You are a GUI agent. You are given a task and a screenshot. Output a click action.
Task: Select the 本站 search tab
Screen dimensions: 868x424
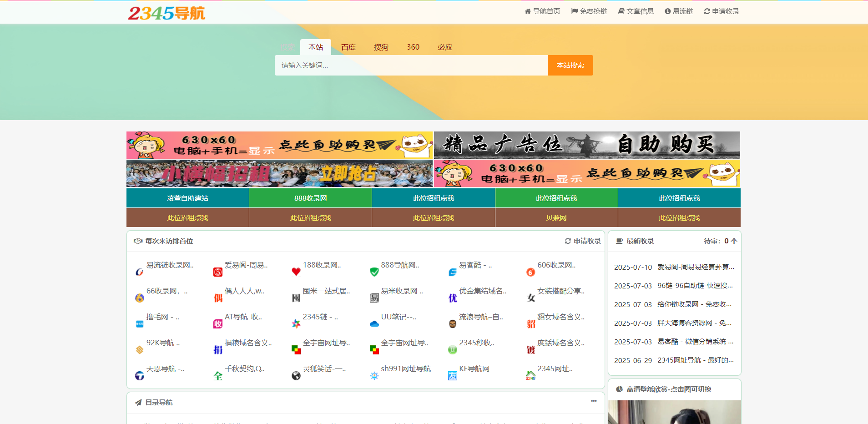316,47
